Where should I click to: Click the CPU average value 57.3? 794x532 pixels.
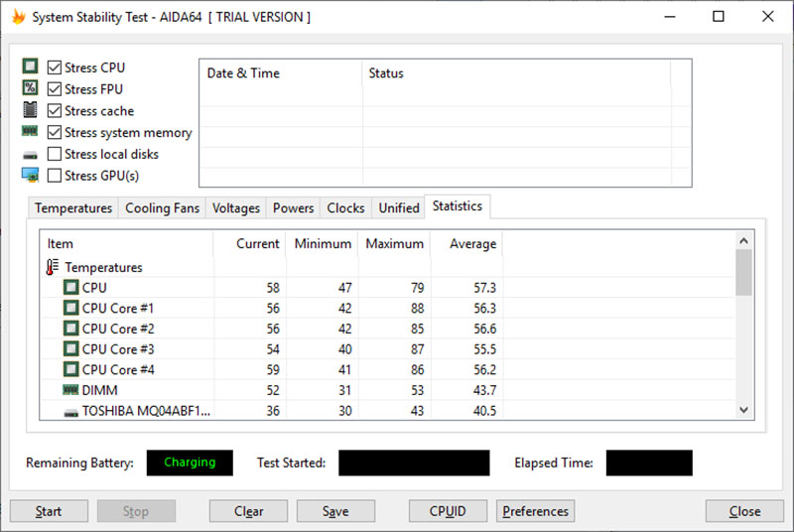pyautogui.click(x=484, y=288)
